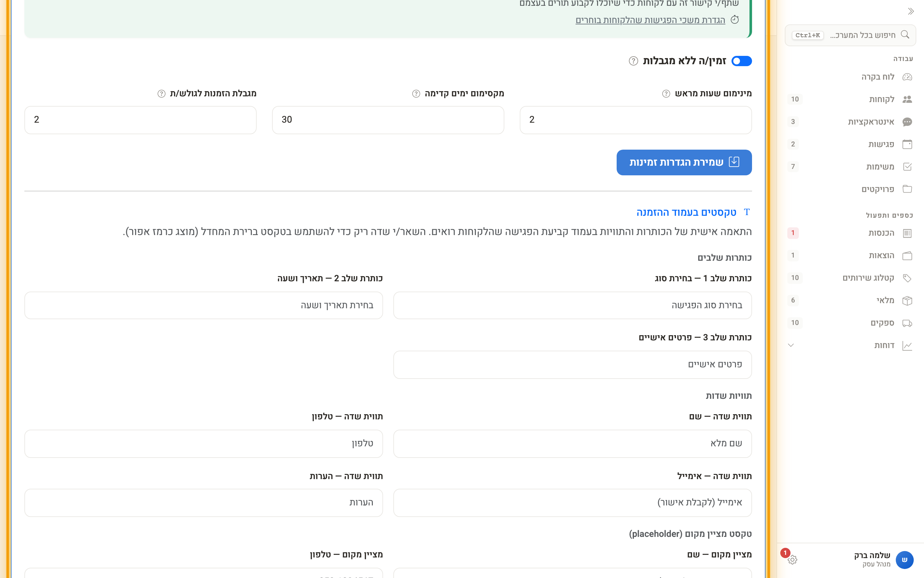Collapse the sidebar with double-chevron icon
The image size is (924, 578).
point(911,12)
